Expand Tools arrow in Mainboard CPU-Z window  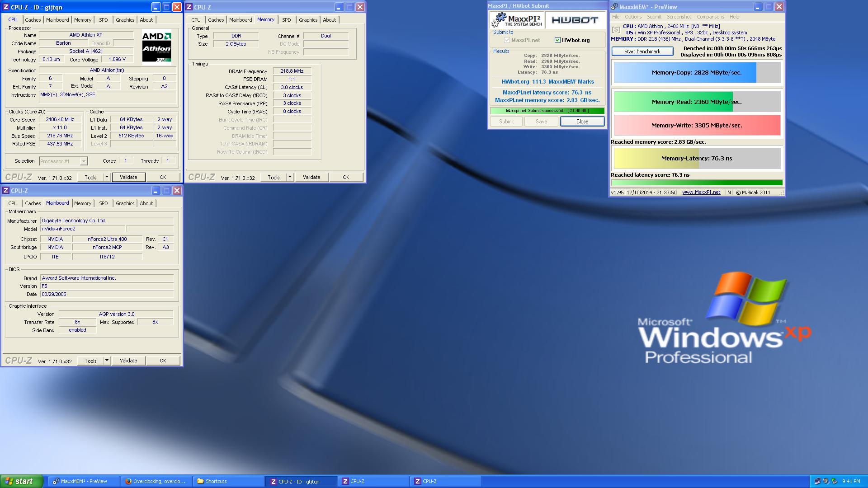tap(107, 361)
